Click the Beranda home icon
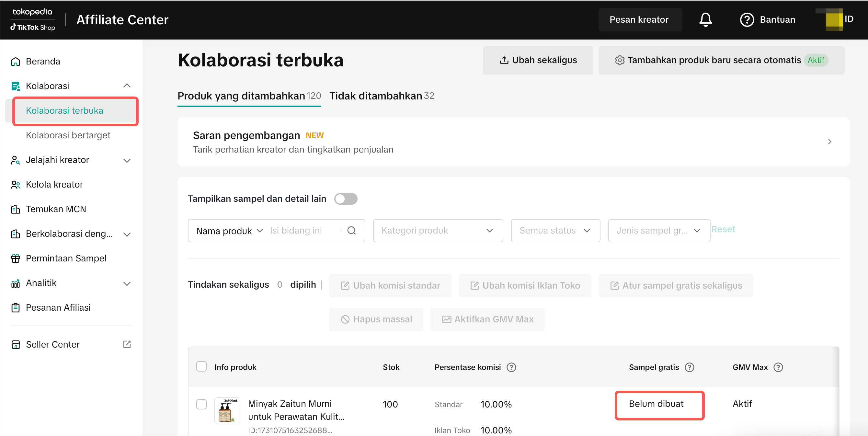 tap(16, 62)
